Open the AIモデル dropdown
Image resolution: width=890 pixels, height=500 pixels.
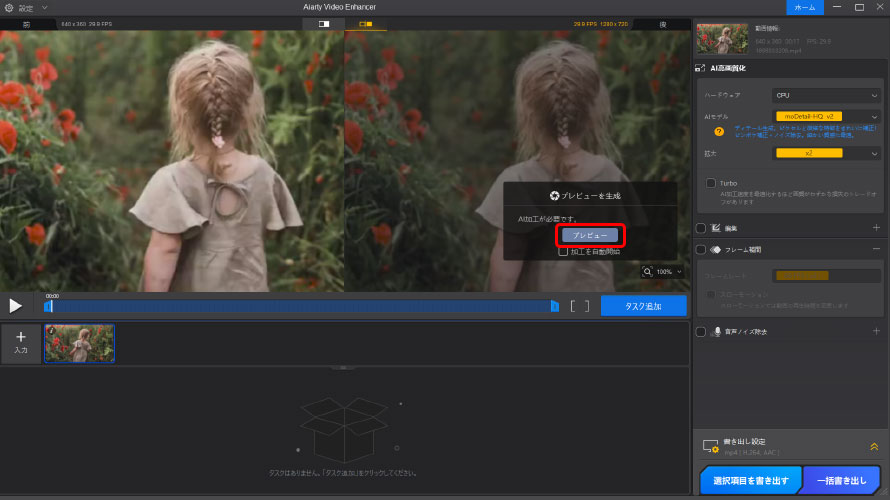click(x=826, y=116)
